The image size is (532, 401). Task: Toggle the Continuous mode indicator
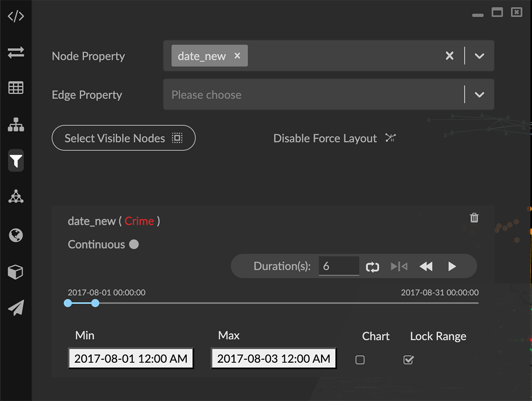tap(133, 244)
